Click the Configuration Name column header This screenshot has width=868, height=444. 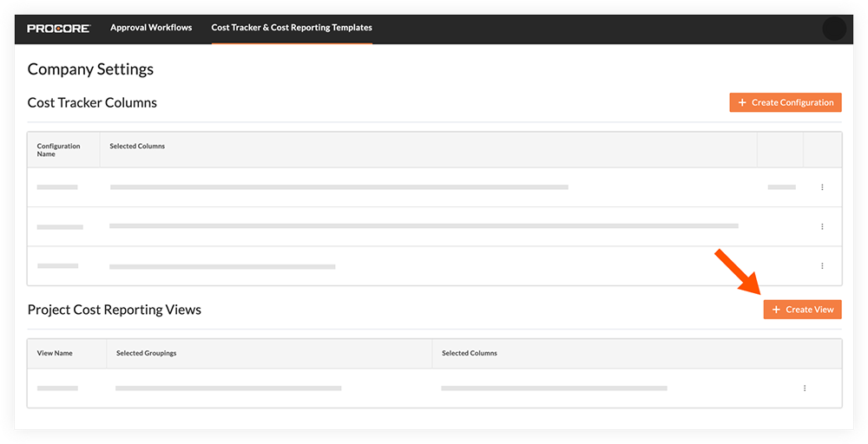(x=58, y=150)
